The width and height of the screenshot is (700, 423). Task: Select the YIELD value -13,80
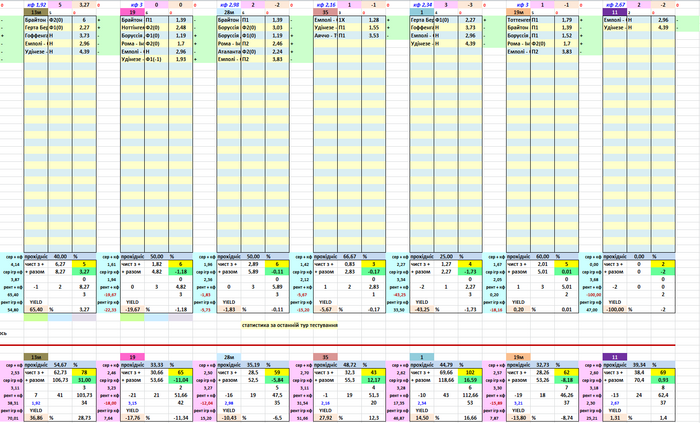pyautogui.click(x=518, y=418)
